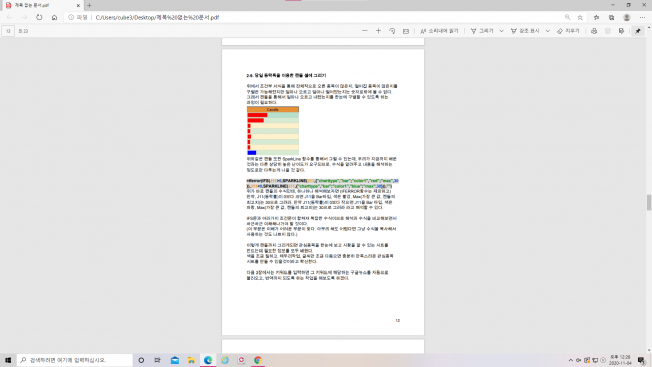Open the Windows Start menu
The height and width of the screenshot is (367, 652).
click(x=8, y=360)
